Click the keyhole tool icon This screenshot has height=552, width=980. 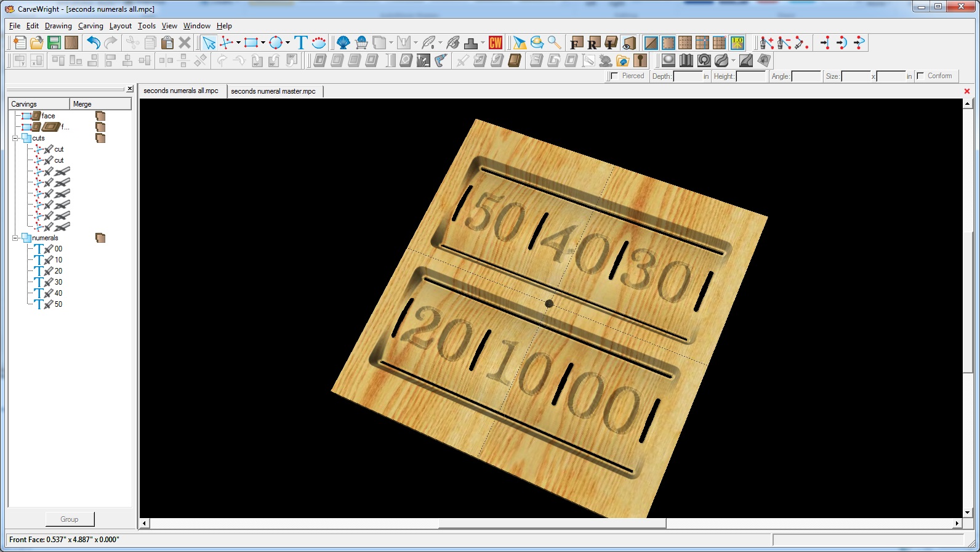(x=641, y=60)
